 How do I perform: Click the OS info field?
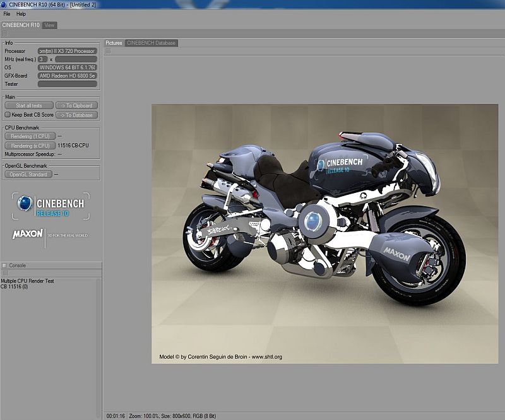68,67
